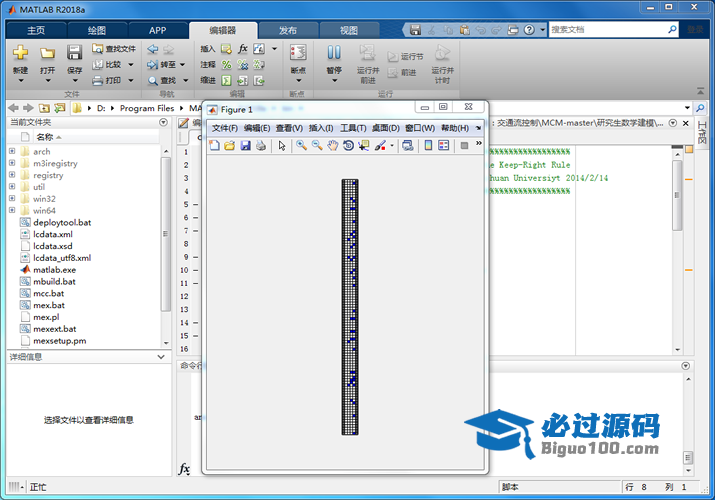Click the print figure icon
The image size is (715, 500).
click(x=261, y=146)
